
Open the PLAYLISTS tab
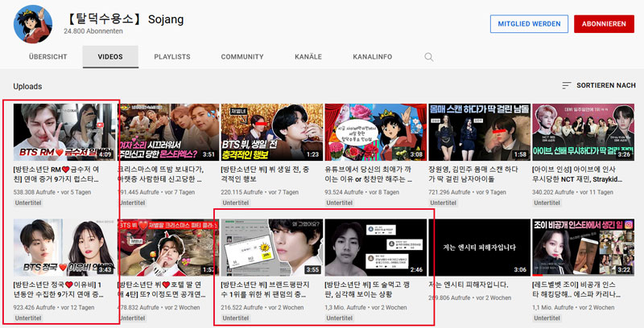(172, 57)
